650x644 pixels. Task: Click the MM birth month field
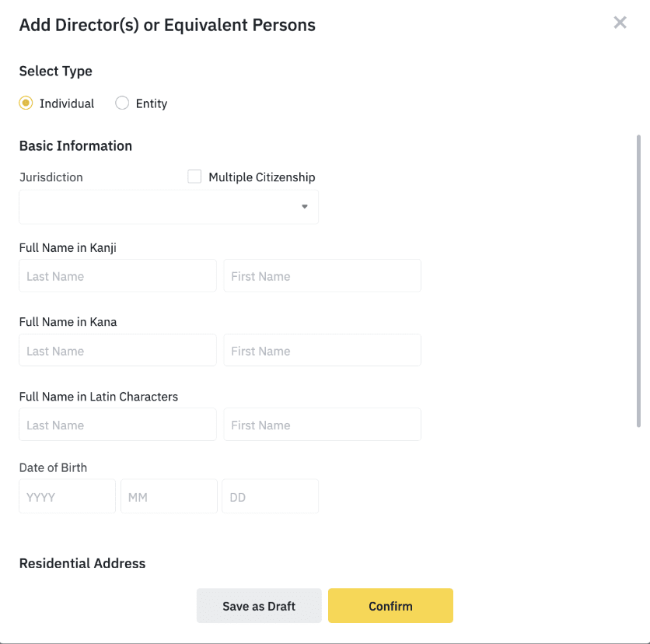point(169,496)
